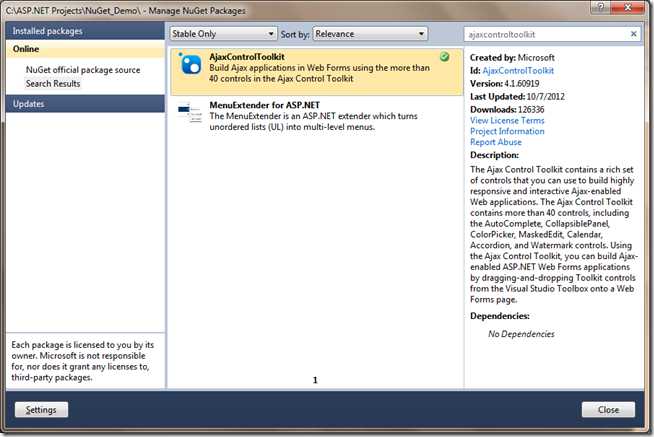This screenshot has width=654, height=437.
Task: Select NuGet official package source
Action: pyautogui.click(x=83, y=70)
